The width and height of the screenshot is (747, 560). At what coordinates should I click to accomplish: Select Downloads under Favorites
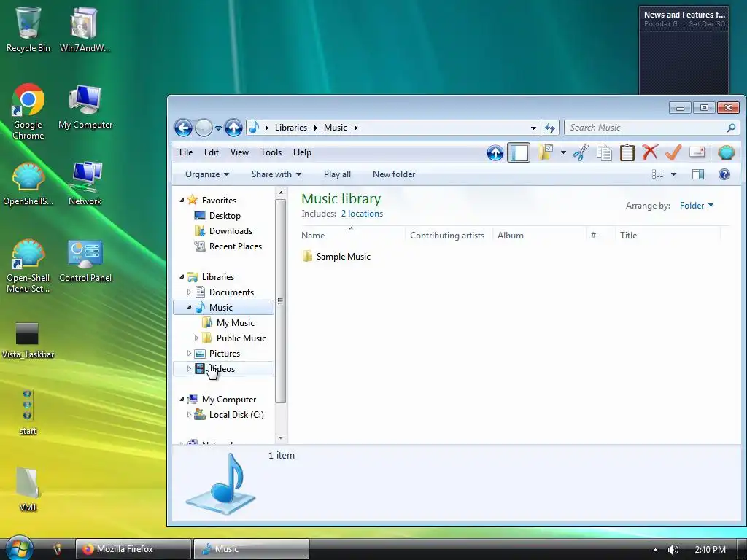(x=223, y=231)
